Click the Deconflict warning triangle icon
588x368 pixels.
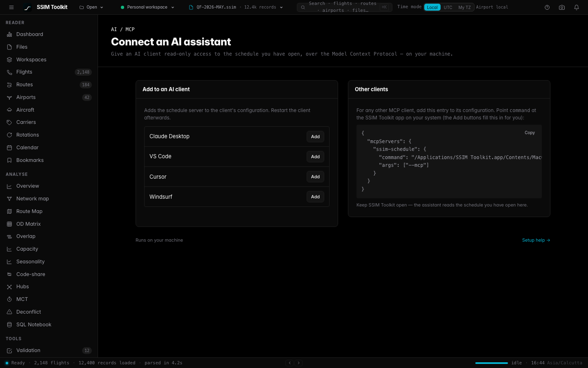click(x=9, y=312)
